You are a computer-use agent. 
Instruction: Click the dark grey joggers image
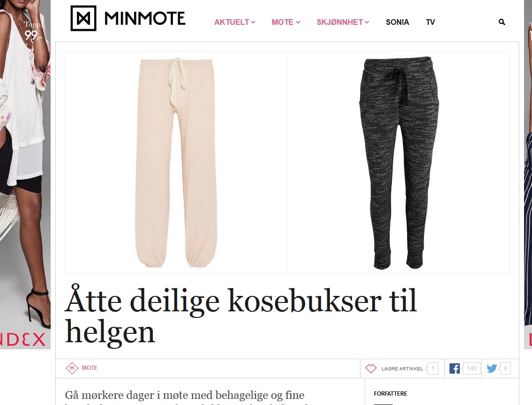coord(398,162)
